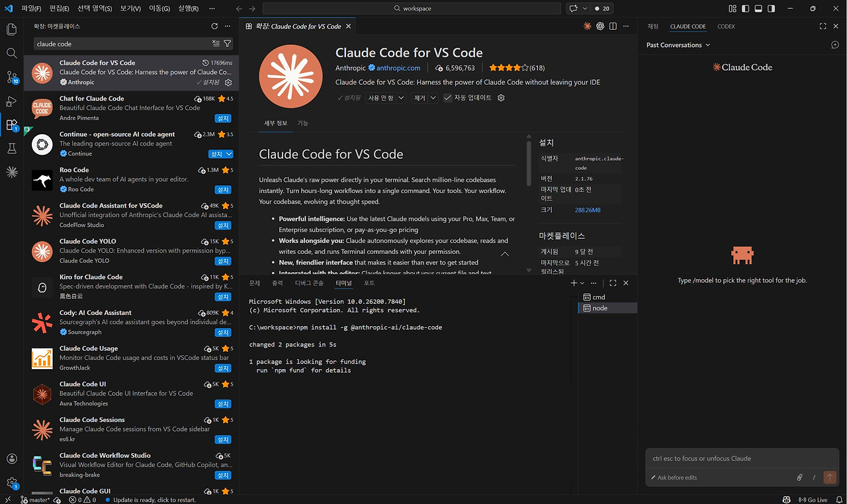The width and height of the screenshot is (847, 504).
Task: Open Claude Code icon in activity bar
Action: point(11,173)
